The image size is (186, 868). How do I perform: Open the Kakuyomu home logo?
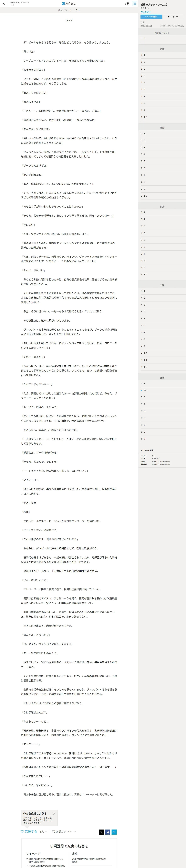click(69, 4)
